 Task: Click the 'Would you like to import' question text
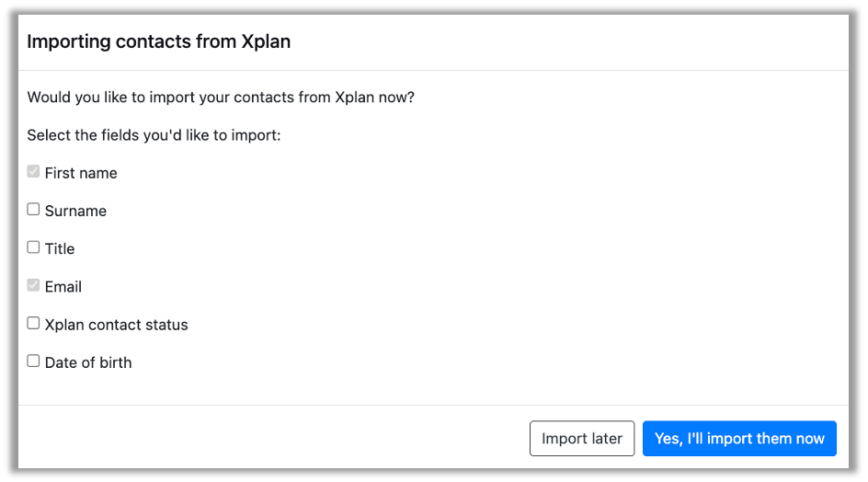(x=221, y=97)
